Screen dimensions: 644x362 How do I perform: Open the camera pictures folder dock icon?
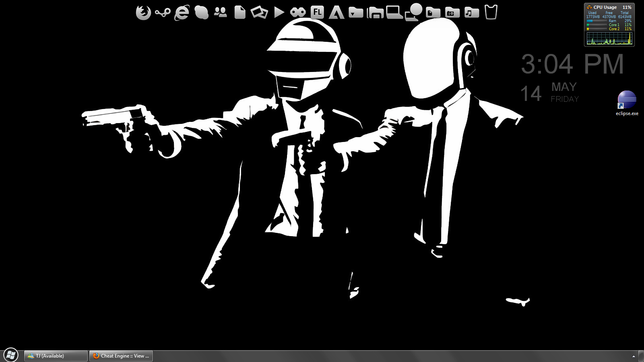click(452, 12)
